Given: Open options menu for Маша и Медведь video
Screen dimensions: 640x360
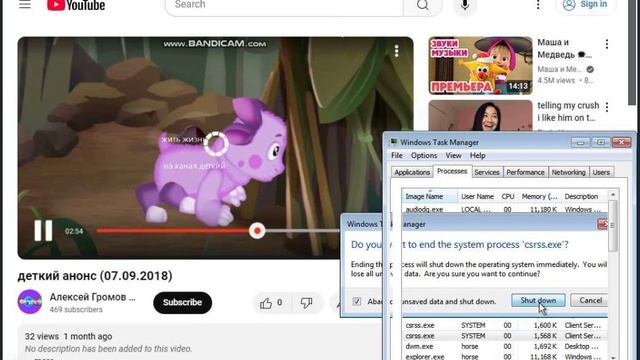Looking at the screenshot, I should (607, 44).
